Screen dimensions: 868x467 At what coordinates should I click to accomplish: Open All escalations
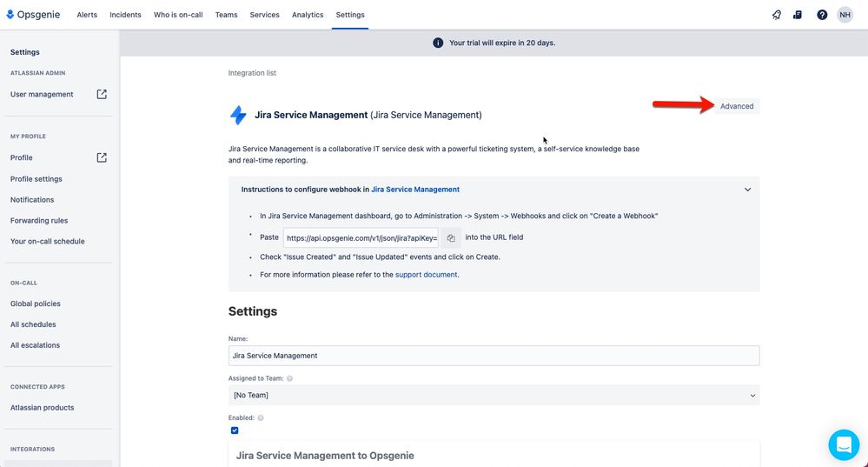[35, 345]
